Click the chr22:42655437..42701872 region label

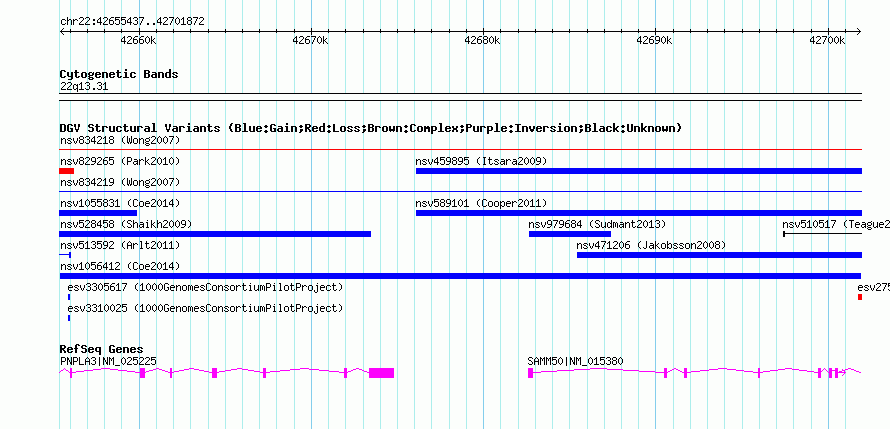click(132, 22)
